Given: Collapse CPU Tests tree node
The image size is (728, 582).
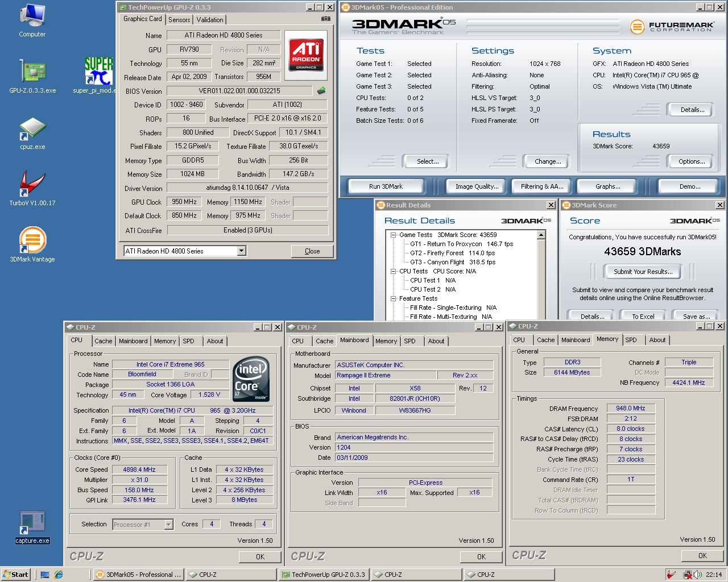Looking at the screenshot, I should point(392,271).
